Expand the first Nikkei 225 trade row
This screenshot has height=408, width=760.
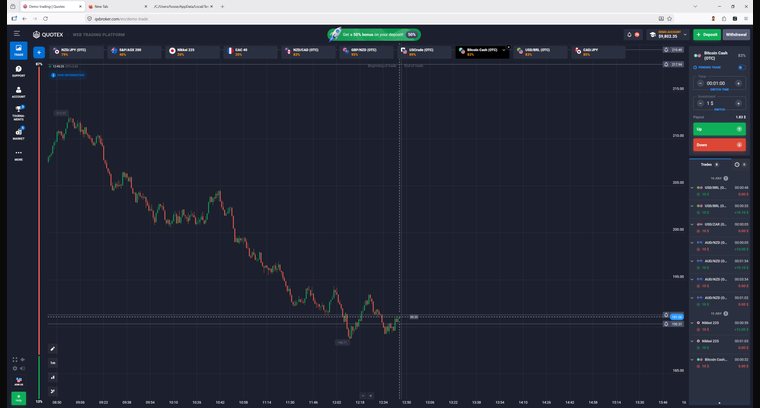point(692,323)
